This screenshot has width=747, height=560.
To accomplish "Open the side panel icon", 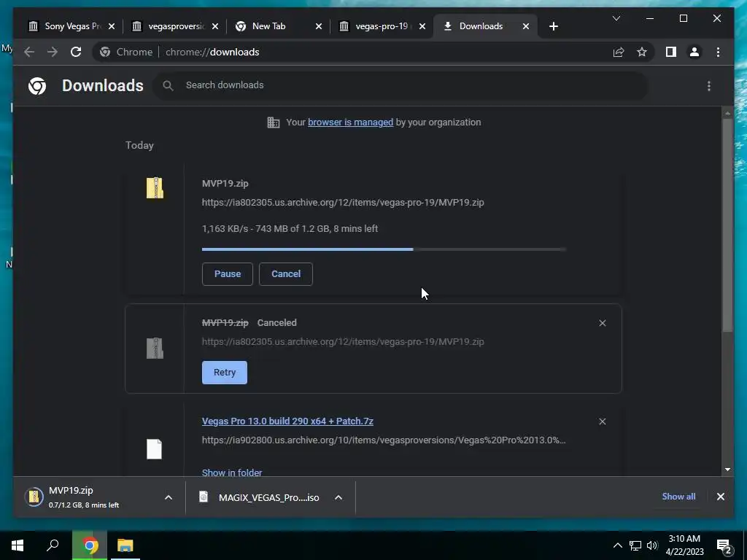I will click(x=671, y=52).
